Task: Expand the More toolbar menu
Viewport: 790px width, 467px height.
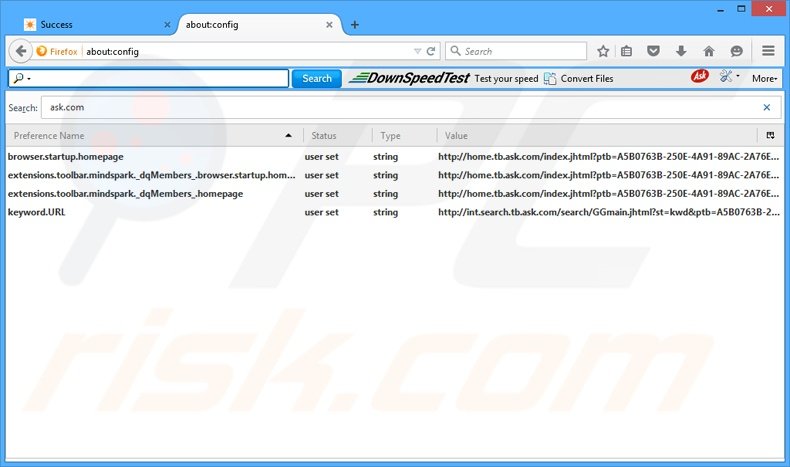Action: coord(764,79)
